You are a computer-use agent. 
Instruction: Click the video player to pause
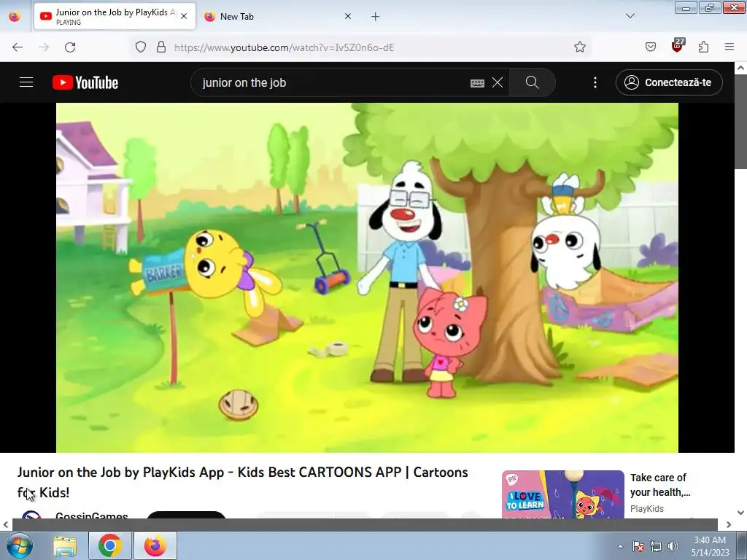(367, 278)
